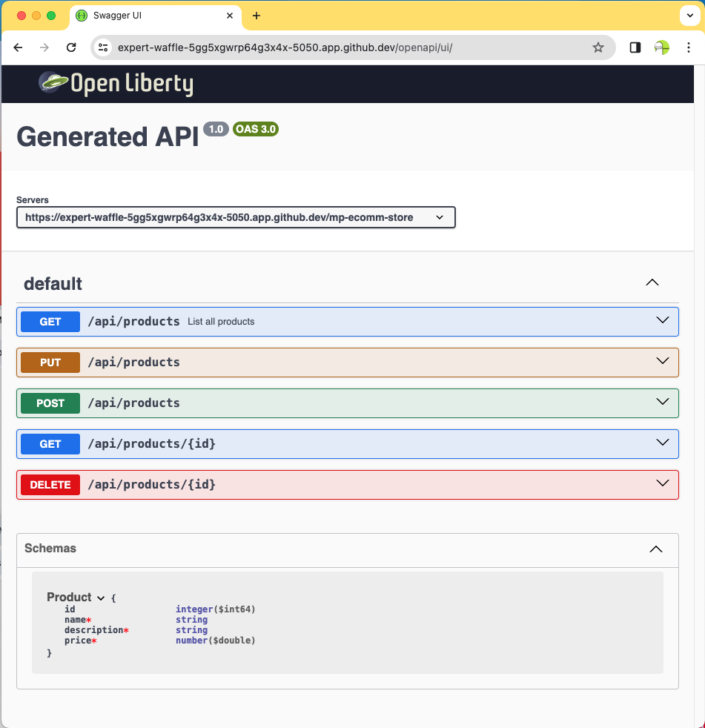Viewport: 705px width, 728px height.
Task: Click the Open Liberty logo
Action: [116, 84]
